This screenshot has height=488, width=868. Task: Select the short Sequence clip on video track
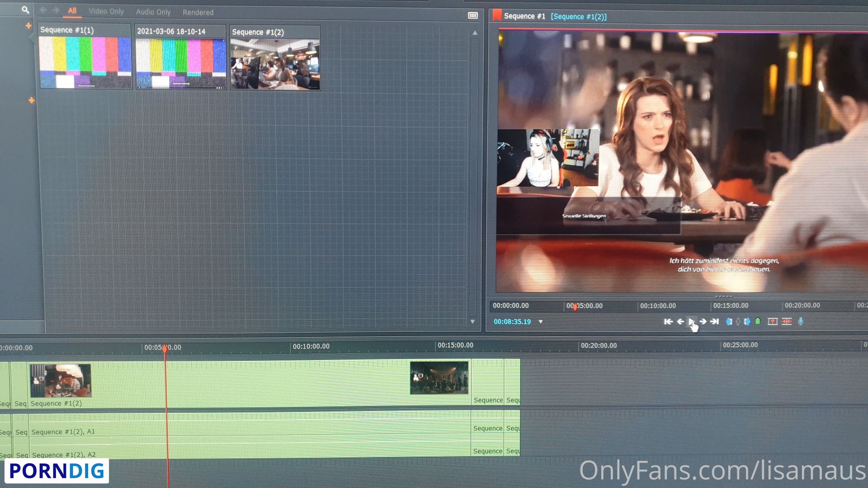488,382
